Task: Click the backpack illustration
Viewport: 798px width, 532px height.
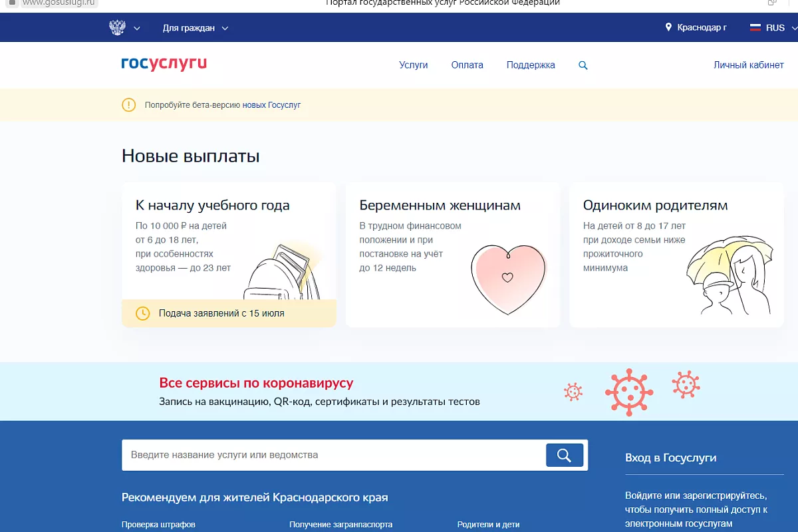Action: [x=283, y=271]
